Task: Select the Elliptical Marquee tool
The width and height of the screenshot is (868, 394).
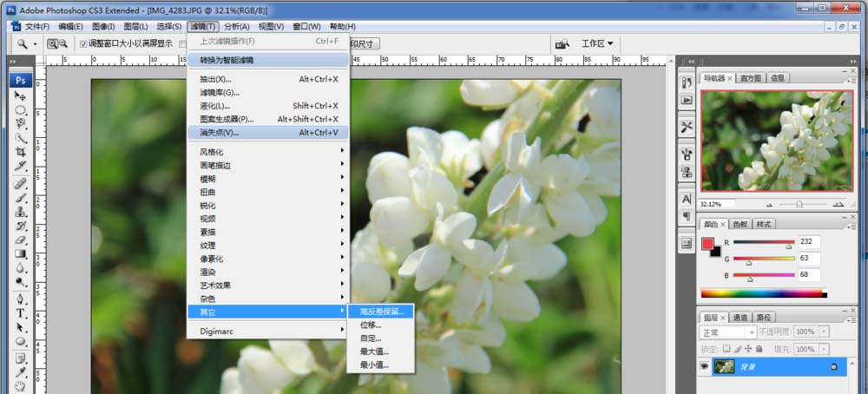Action: click(21, 109)
